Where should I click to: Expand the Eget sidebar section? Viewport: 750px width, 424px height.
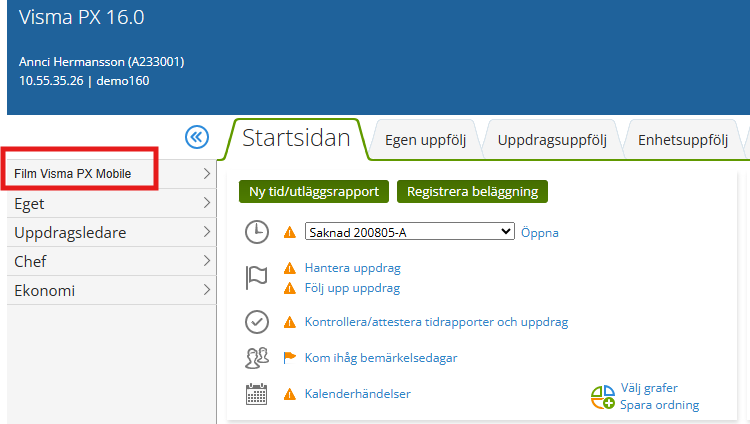coord(109,203)
